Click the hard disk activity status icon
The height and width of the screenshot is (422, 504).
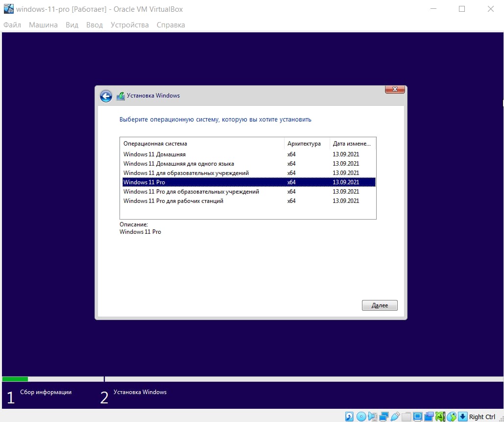point(349,417)
